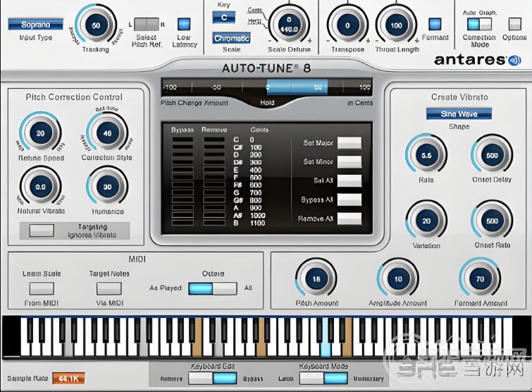Click the Variation knob
The image size is (532, 392).
coord(426,221)
